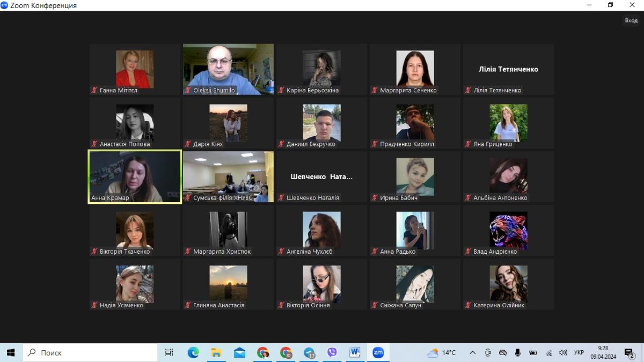Open the 14°C weather widget
This screenshot has width=644, height=362.
(x=441, y=352)
